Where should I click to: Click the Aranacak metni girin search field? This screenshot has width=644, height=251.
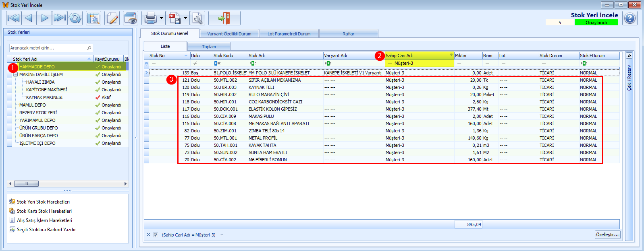tap(51, 48)
